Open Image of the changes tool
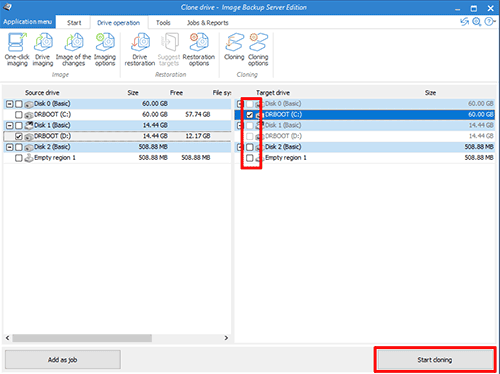The height and width of the screenshot is (374, 500). (x=73, y=49)
